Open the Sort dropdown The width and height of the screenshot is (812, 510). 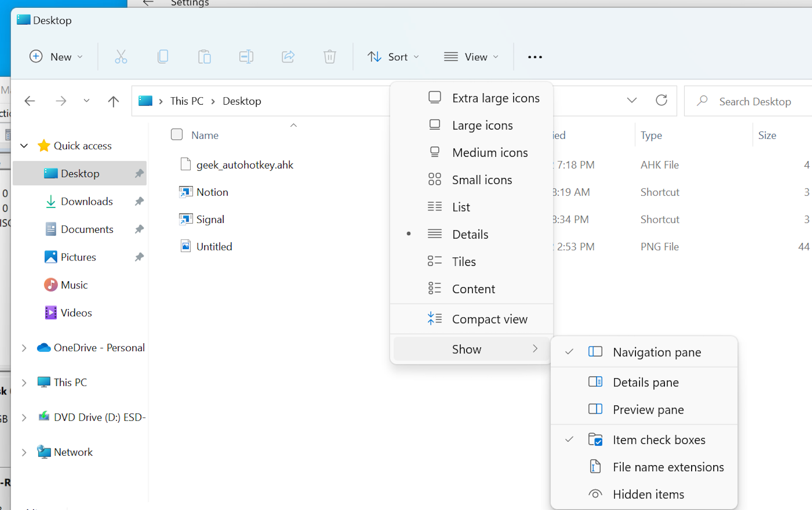click(393, 57)
